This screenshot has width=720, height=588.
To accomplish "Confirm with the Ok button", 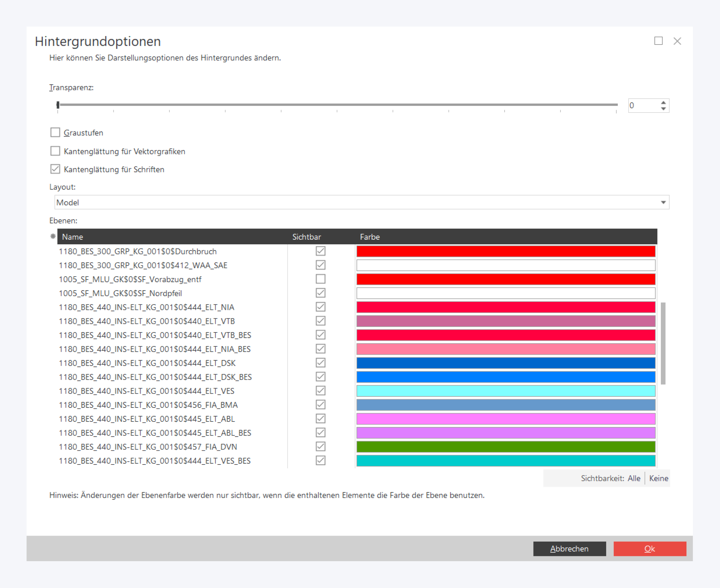I will 650,549.
